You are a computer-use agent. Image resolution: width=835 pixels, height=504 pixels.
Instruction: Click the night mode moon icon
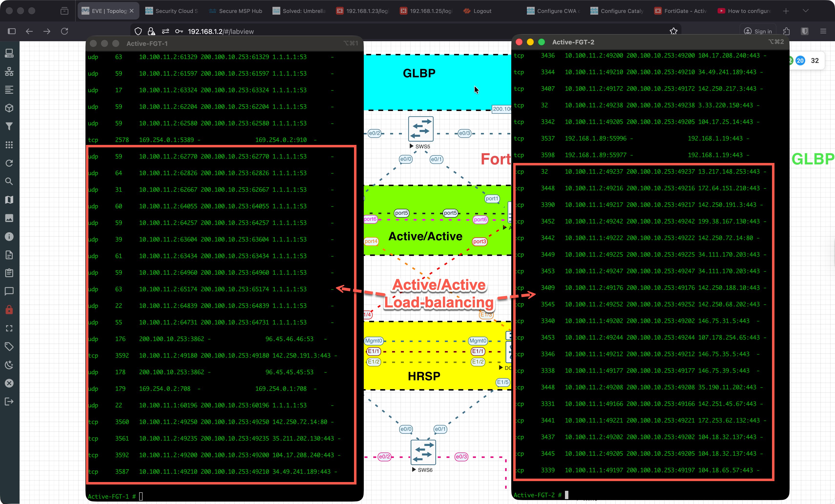click(x=9, y=365)
